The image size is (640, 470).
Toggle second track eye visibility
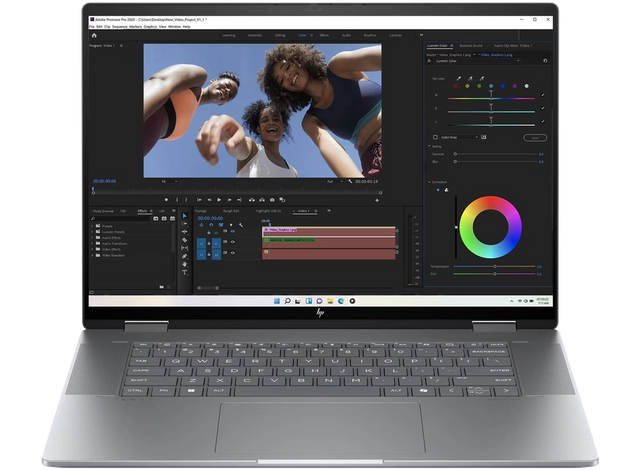[233, 242]
